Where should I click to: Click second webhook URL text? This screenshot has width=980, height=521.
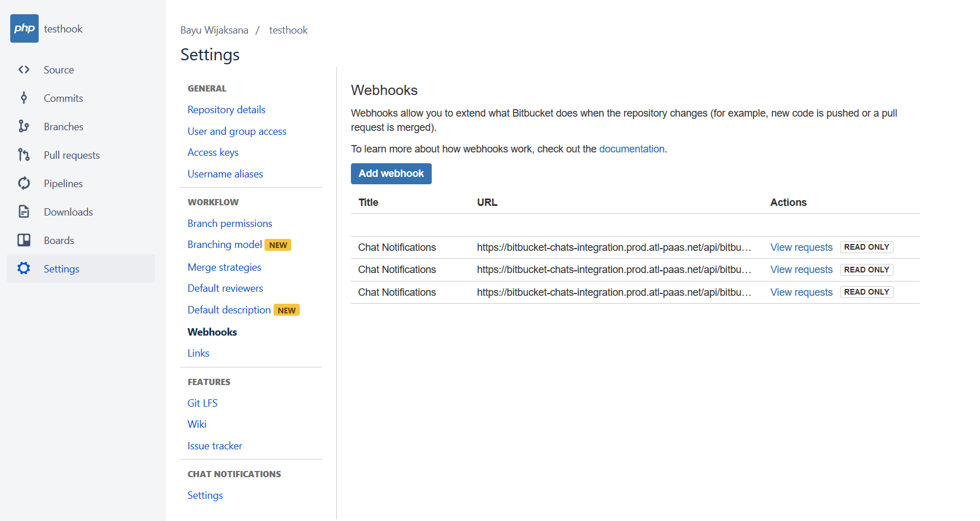(x=614, y=270)
